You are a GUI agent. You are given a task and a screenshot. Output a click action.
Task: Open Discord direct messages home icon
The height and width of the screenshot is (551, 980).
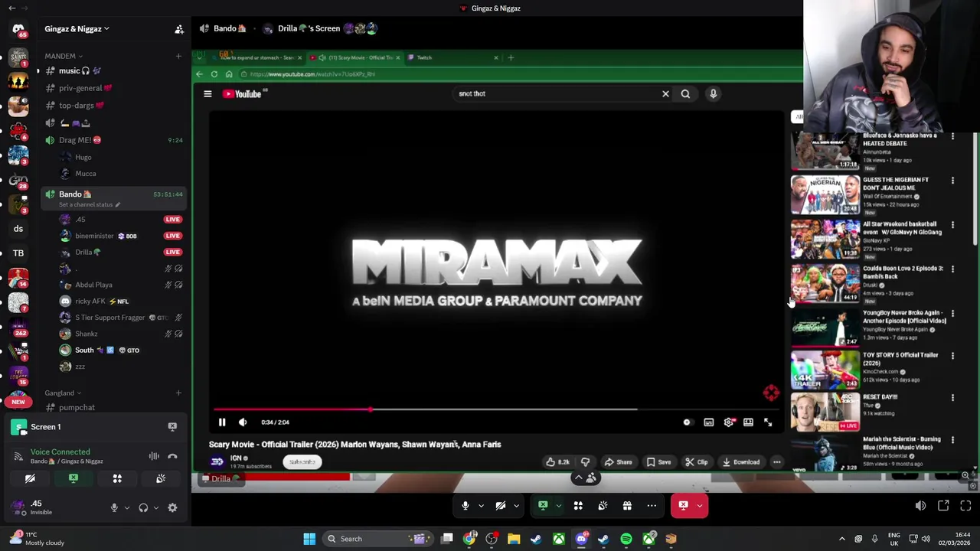(x=18, y=28)
